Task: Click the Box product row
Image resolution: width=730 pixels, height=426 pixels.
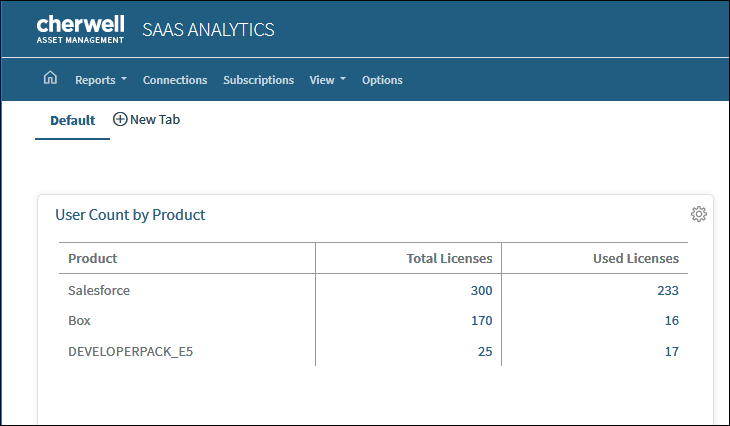Action: coord(373,320)
